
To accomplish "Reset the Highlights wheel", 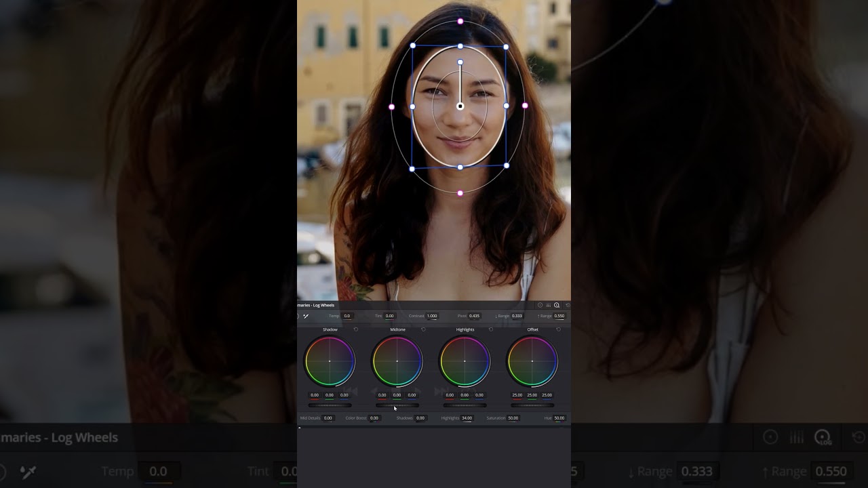I will (x=491, y=329).
